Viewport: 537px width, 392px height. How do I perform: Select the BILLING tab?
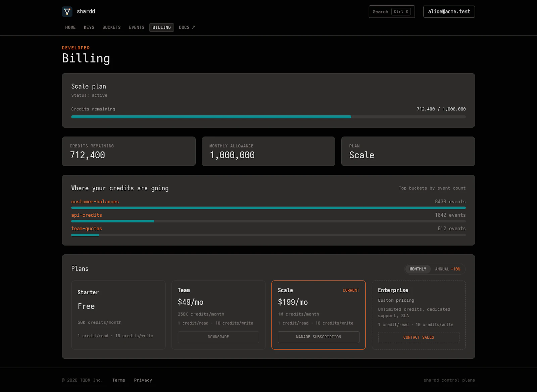[x=162, y=28]
